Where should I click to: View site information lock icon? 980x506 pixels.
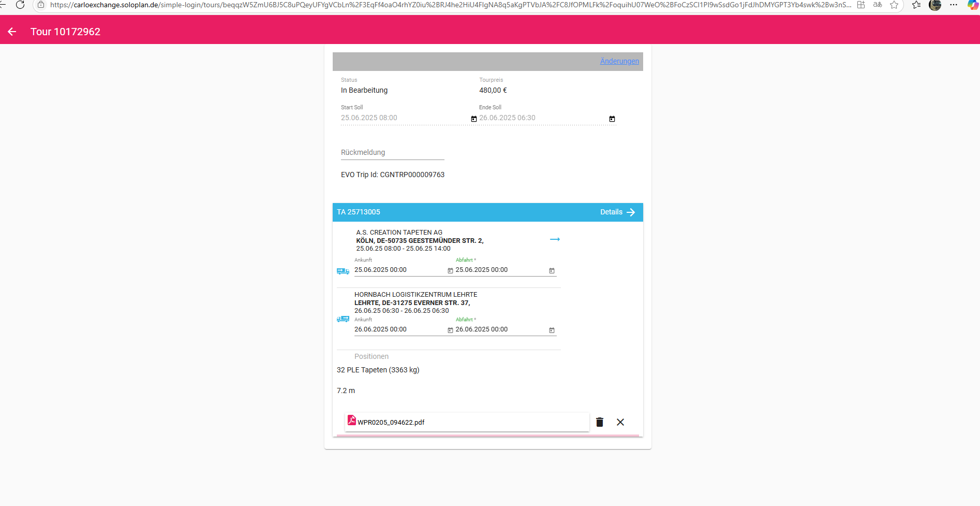(x=41, y=5)
